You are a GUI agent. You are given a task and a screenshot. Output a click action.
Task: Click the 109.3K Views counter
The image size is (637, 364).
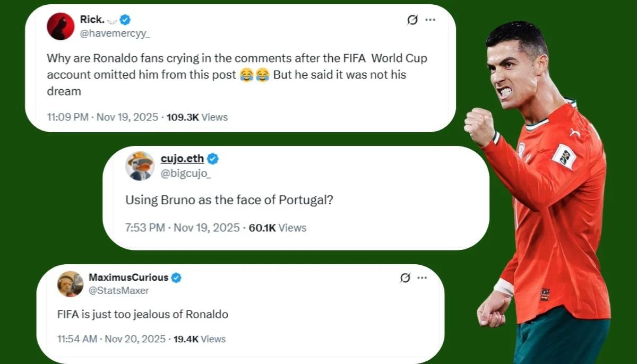coord(196,117)
